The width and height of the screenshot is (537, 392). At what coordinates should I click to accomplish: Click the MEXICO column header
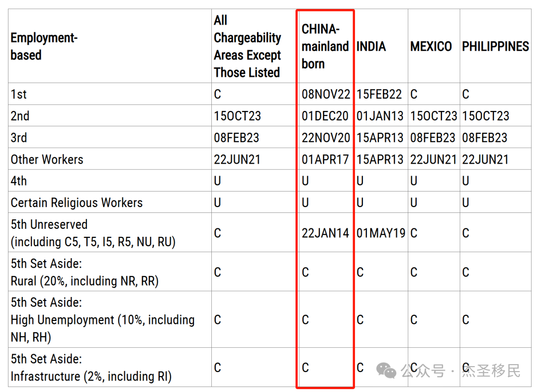[431, 46]
